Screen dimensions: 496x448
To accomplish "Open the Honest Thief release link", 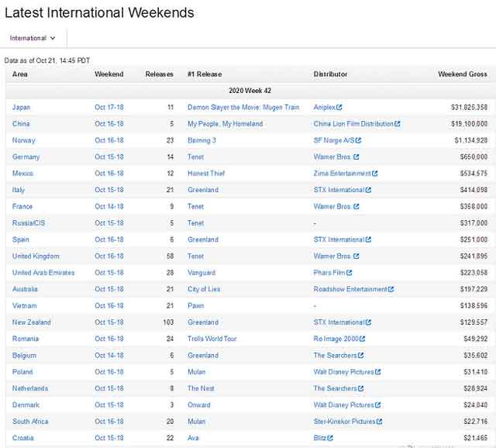I will coord(206,174).
